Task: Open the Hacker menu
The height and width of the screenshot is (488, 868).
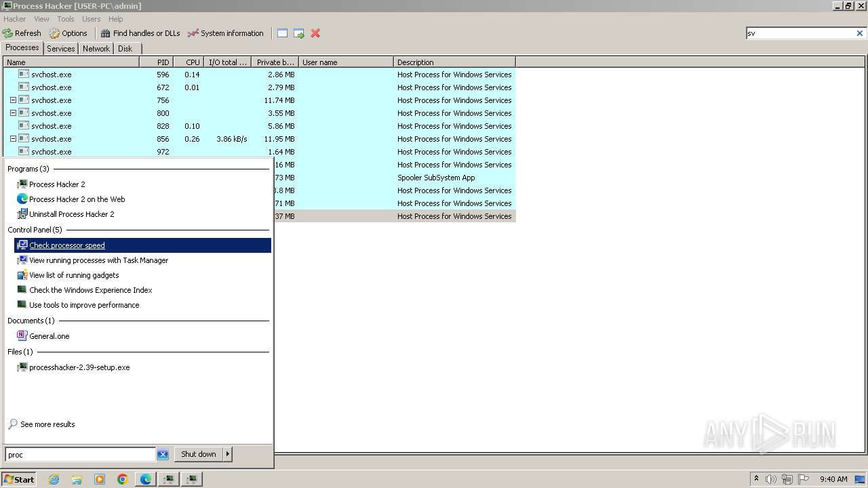Action: point(14,19)
